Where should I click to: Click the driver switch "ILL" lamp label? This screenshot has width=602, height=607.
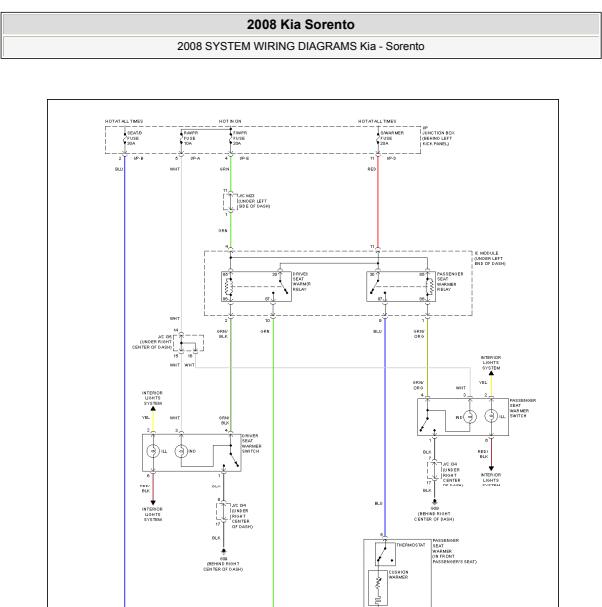[164, 451]
